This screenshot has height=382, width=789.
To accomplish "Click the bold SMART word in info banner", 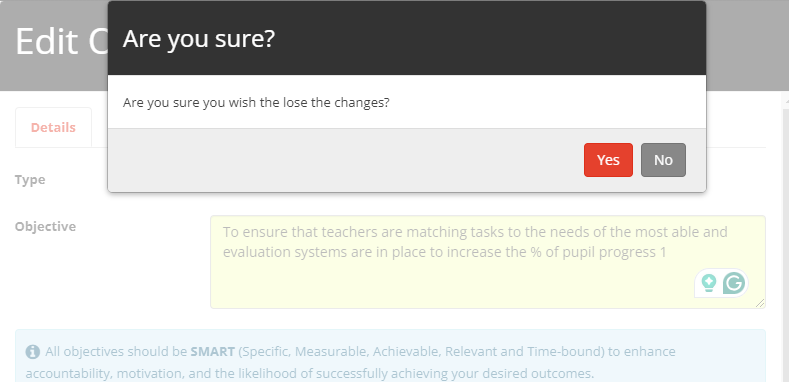I will point(212,351).
